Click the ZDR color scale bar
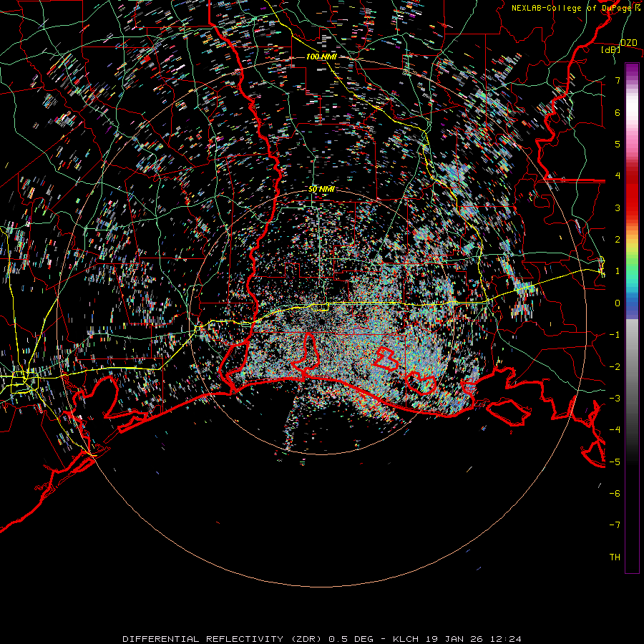The width and height of the screenshot is (644, 644). tap(632, 318)
